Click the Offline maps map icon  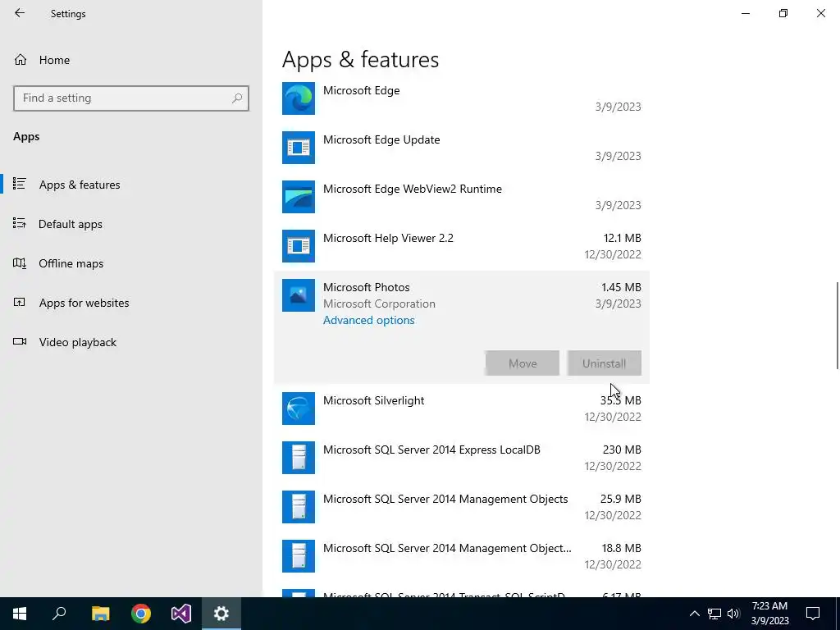tap(20, 262)
